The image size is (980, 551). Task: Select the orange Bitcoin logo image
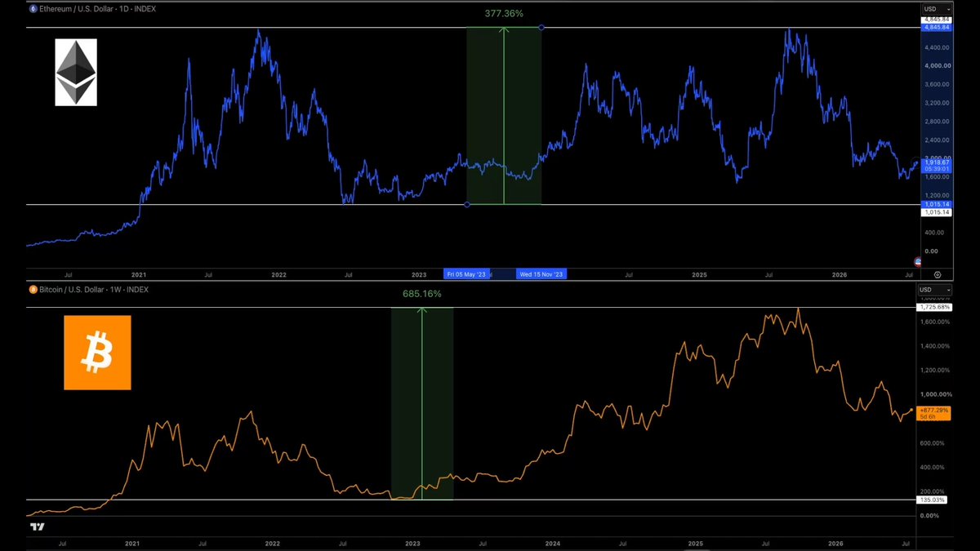pyautogui.click(x=97, y=352)
